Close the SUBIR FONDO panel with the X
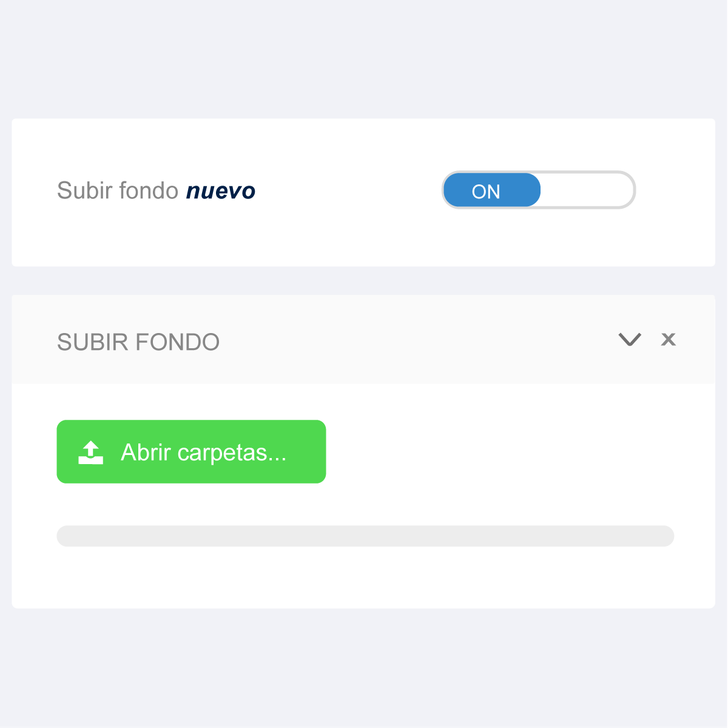The height and width of the screenshot is (728, 728). tap(668, 339)
